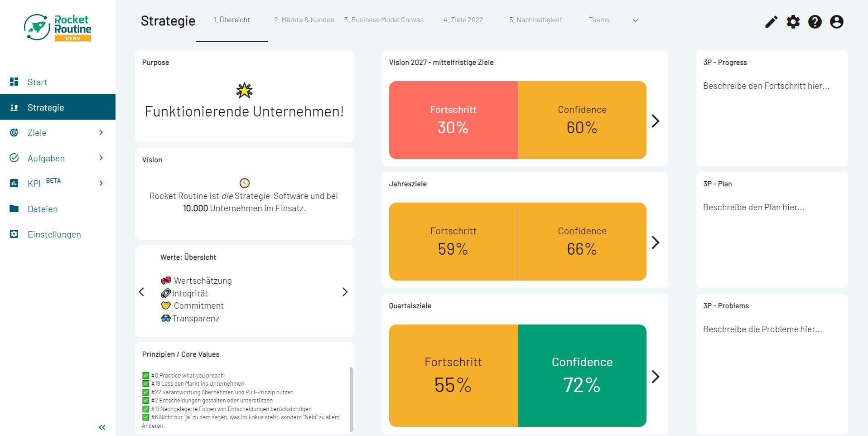Switch to the 2. Märkte & Kunden tab
This screenshot has width=868, height=436.
point(304,20)
